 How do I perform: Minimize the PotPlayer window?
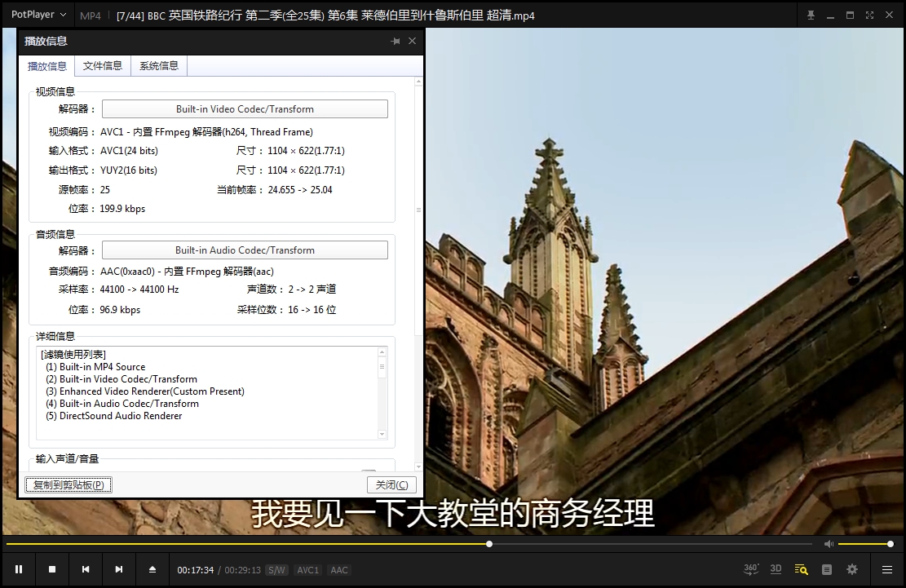(x=830, y=15)
